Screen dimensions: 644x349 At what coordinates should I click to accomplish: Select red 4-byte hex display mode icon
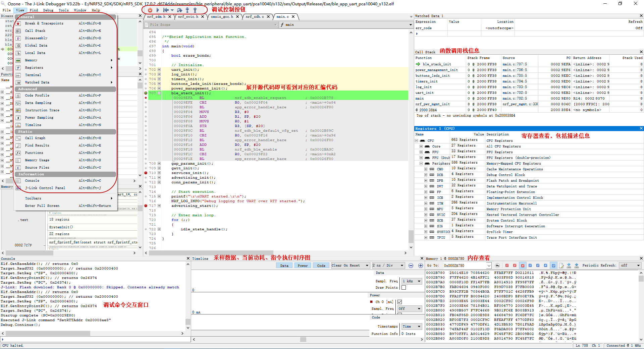[523, 266]
